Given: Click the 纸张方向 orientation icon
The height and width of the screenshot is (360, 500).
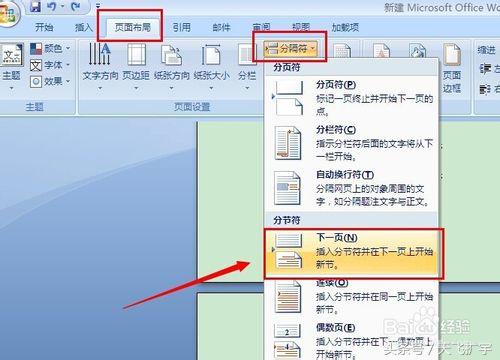Looking at the screenshot, I should pos(171,55).
